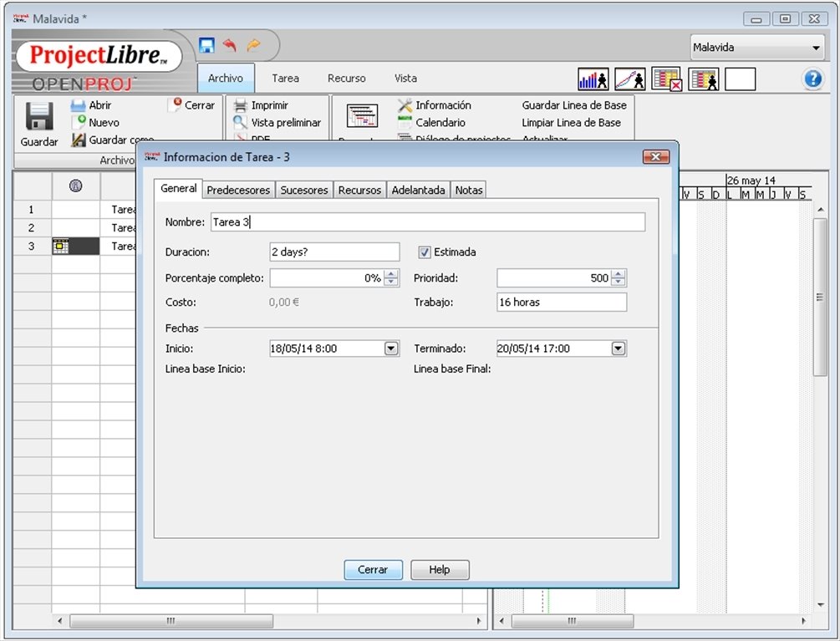Open the Inicio date dropdown arrow
The height and width of the screenshot is (641, 840).
point(391,348)
